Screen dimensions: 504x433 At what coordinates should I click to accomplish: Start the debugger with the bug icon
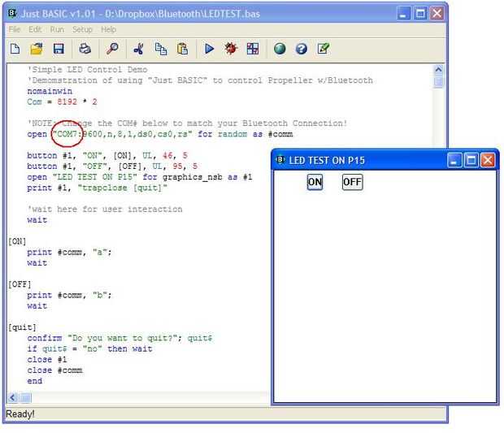click(231, 49)
